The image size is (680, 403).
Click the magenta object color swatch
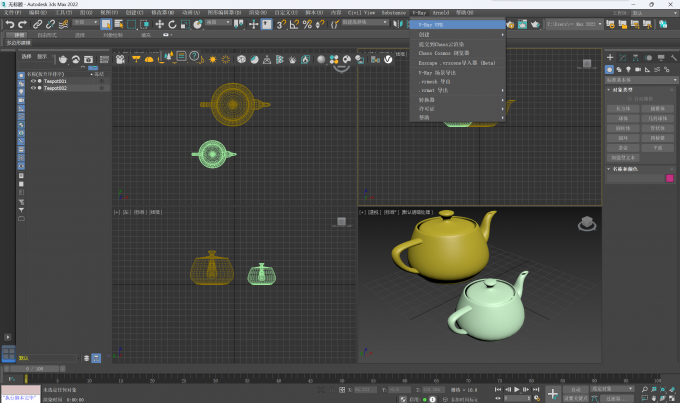670,178
